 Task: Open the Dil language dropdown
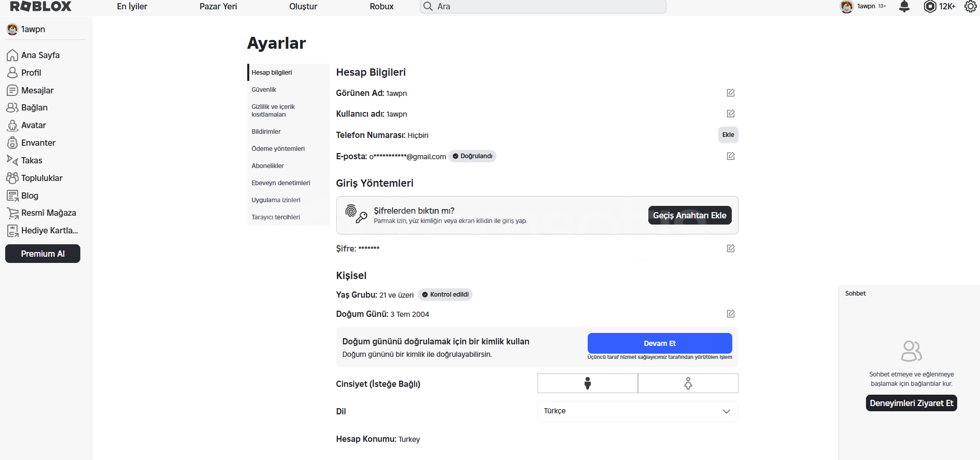pos(638,411)
